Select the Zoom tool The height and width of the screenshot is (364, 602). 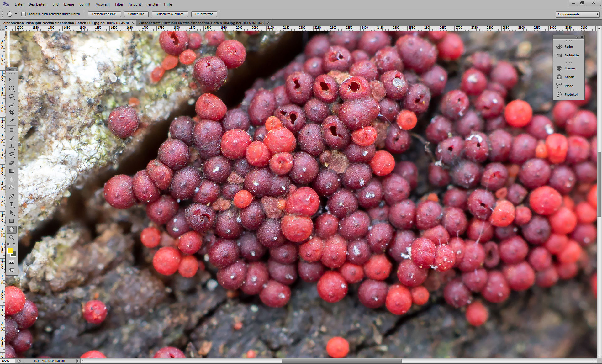click(x=12, y=238)
